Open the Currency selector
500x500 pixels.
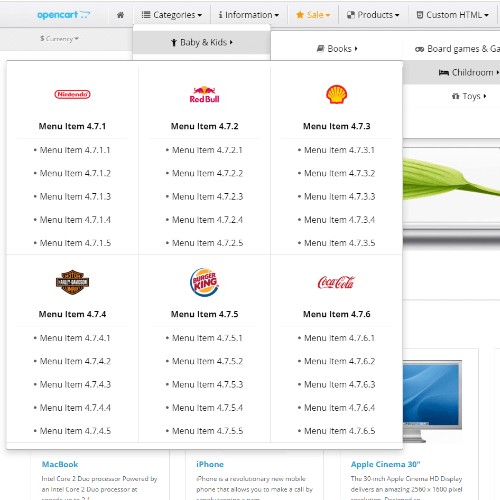(x=60, y=39)
